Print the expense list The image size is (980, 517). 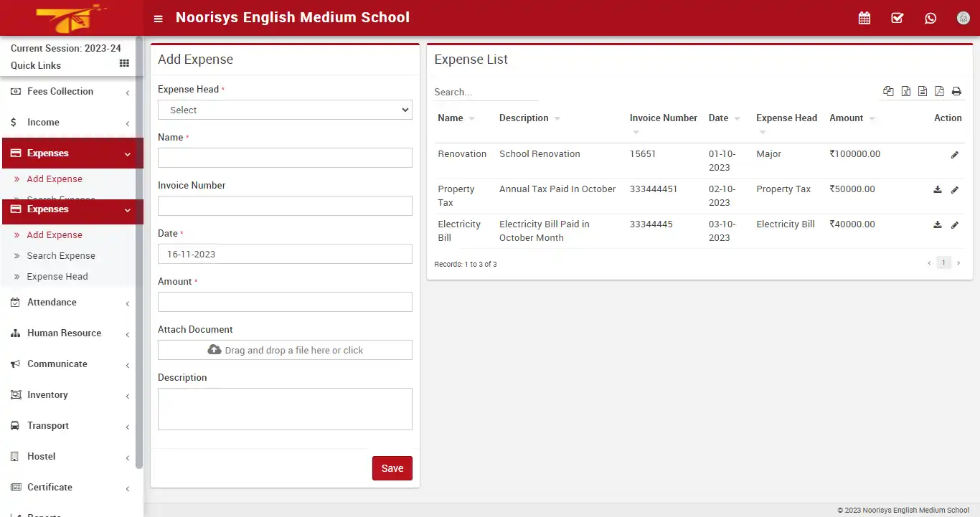(x=956, y=91)
